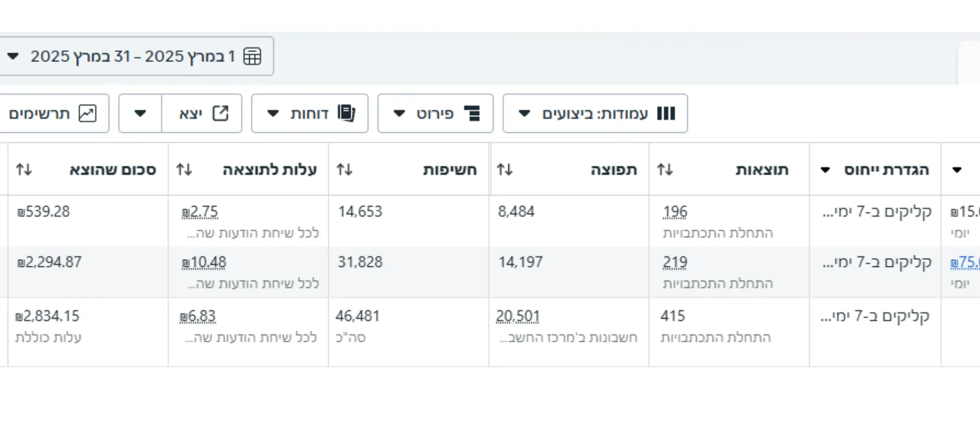Image resolution: width=980 pixels, height=431 pixels.
Task: Click the chart icon next to תרשימים
Action: (x=87, y=113)
